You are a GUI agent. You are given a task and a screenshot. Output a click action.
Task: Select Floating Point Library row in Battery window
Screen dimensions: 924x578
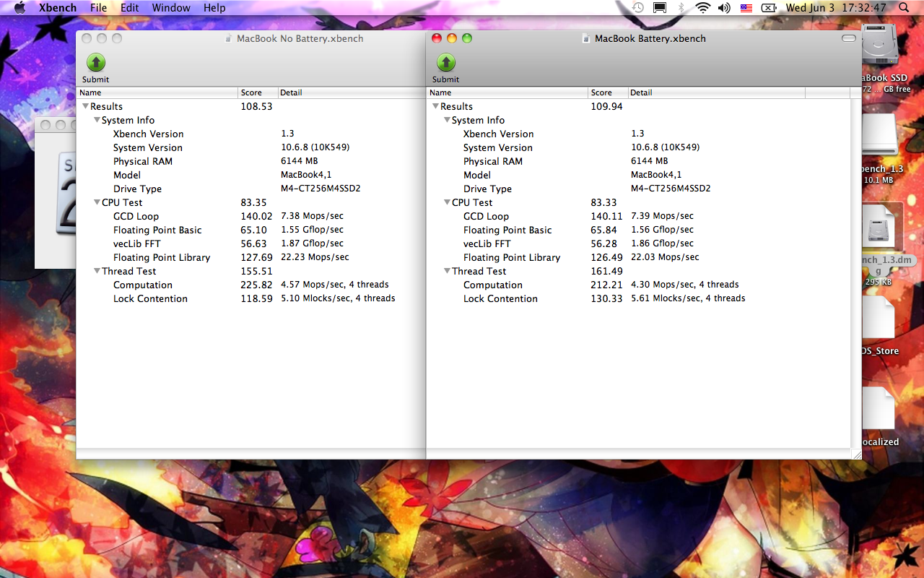(x=639, y=257)
